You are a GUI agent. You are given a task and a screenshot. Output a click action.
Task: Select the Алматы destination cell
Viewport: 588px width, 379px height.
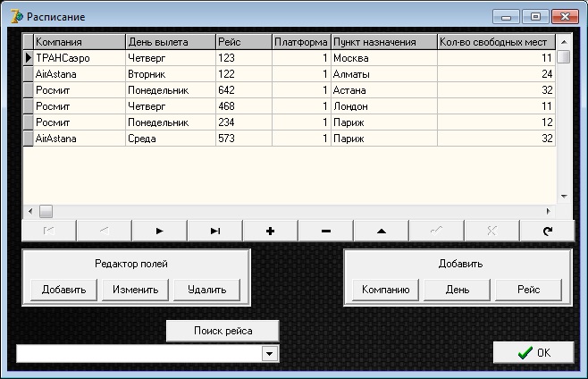[x=384, y=74]
